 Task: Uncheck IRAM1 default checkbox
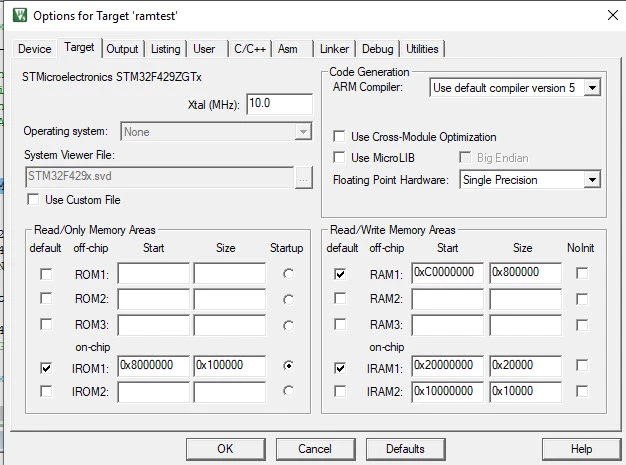point(340,368)
